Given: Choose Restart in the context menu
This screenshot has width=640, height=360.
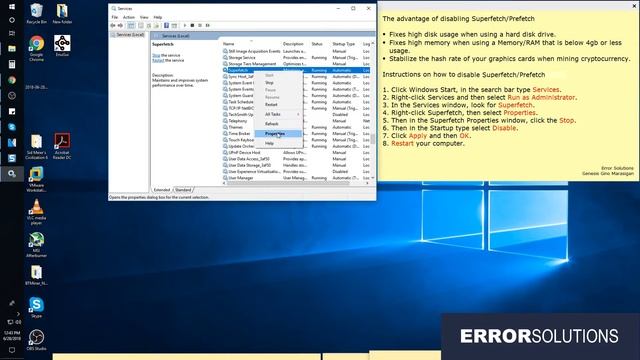Looking at the screenshot, I should [278, 104].
